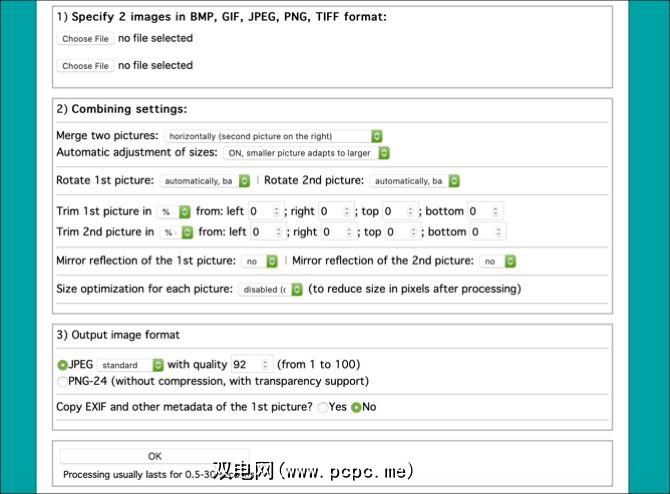The image size is (670, 494).
Task: Open Trim 2nd picture unit dropdown
Action: pyautogui.click(x=178, y=232)
